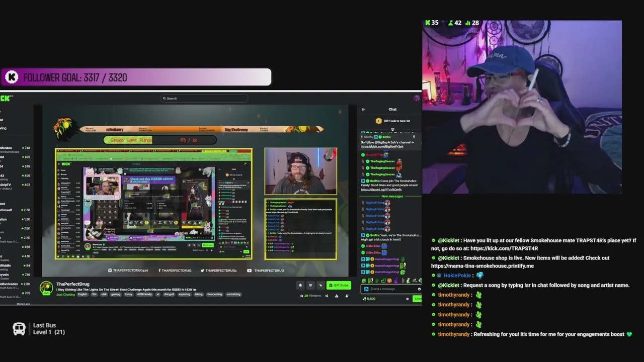This screenshot has width=644, height=362.
Task: Click the lion logo in stream overlay
Action: [x=65, y=129]
